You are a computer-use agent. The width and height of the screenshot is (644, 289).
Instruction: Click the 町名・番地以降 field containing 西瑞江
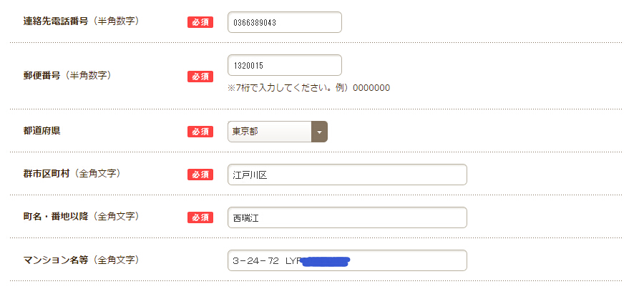click(x=347, y=217)
